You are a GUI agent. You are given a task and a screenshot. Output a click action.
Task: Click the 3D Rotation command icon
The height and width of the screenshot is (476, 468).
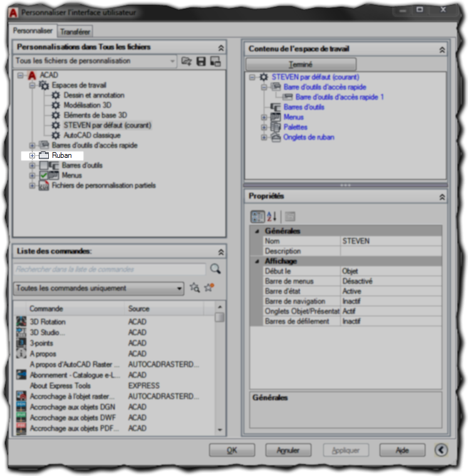[x=21, y=321]
